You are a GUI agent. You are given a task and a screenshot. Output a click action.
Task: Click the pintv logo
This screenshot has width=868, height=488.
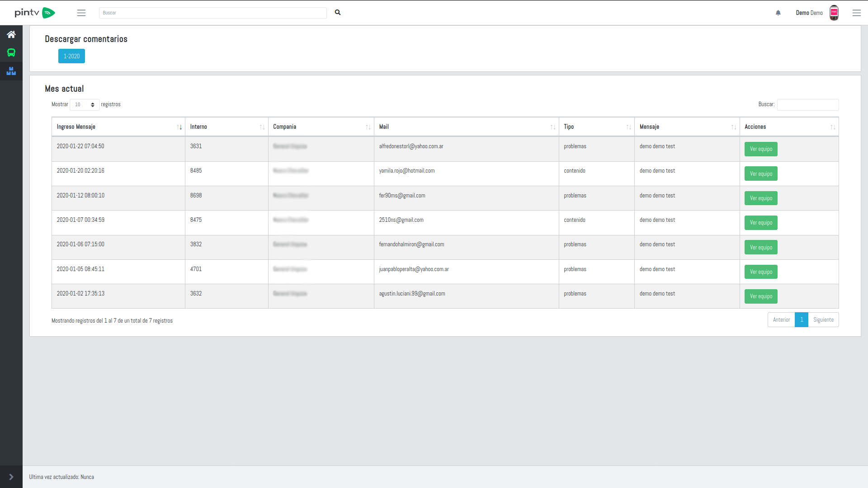tap(35, 13)
